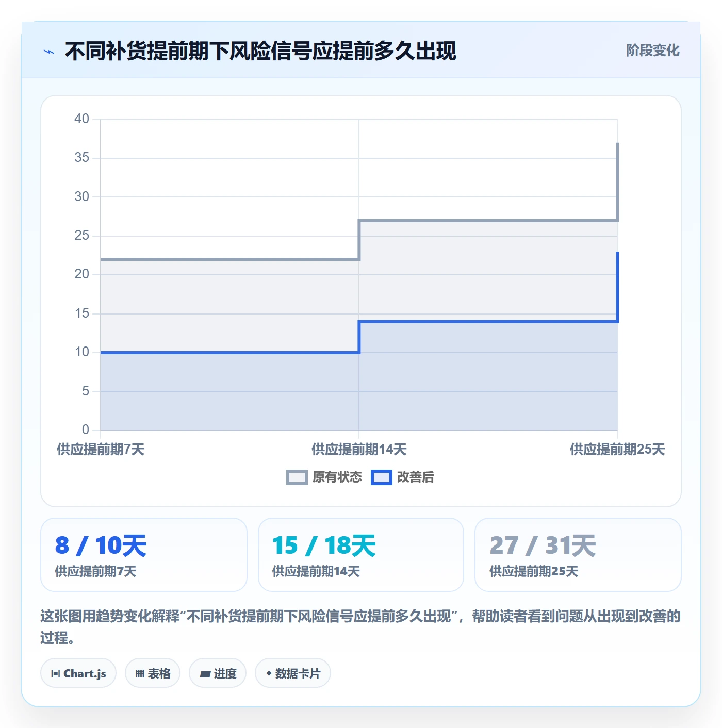Click the 供应提前期25天 caption under 27 / 31天
The image size is (722, 728).
pyautogui.click(x=534, y=571)
